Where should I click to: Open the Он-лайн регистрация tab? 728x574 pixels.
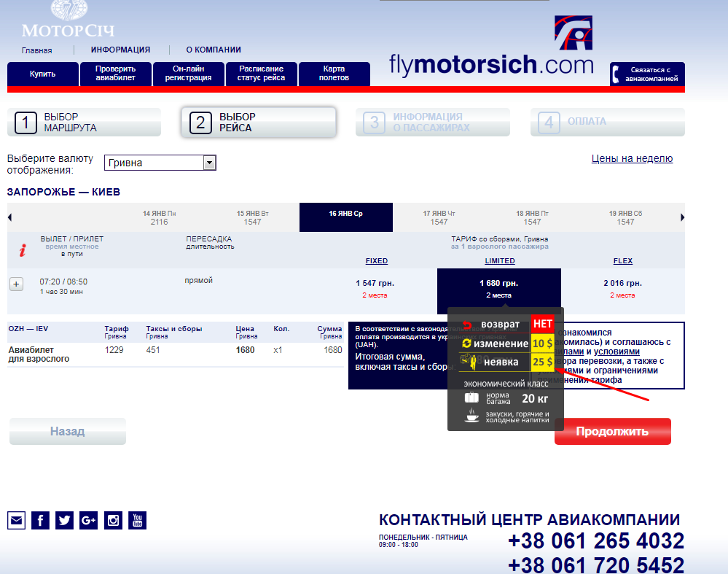[x=189, y=74]
